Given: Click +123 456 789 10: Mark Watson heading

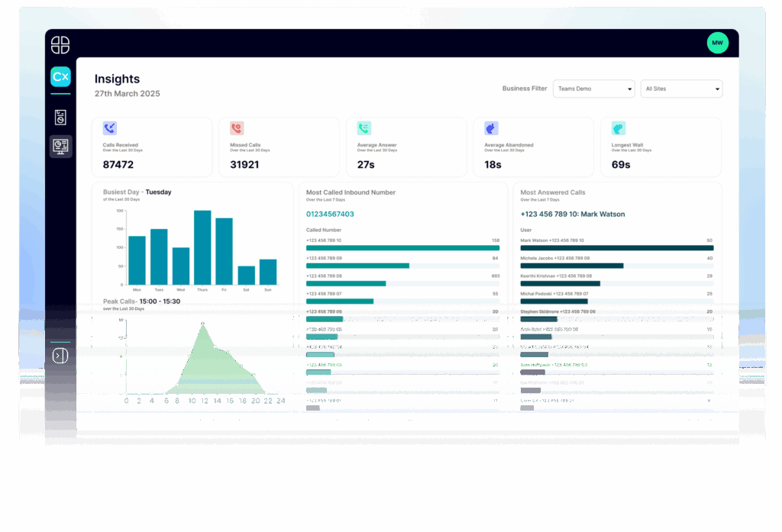Looking at the screenshot, I should click(573, 214).
